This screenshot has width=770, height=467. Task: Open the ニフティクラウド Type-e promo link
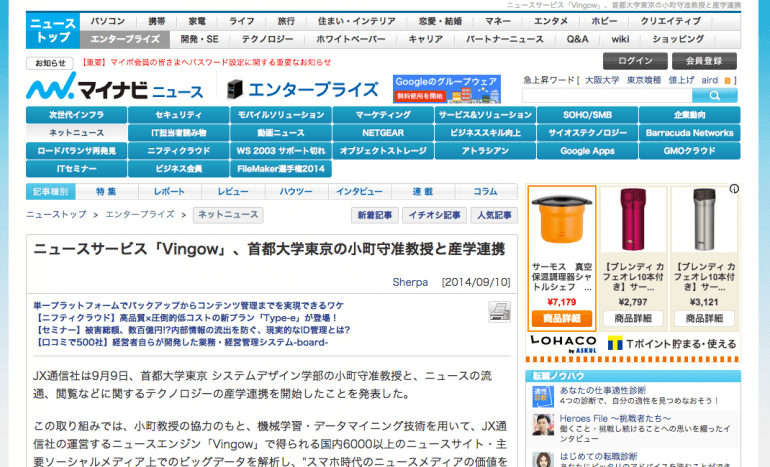click(x=185, y=318)
